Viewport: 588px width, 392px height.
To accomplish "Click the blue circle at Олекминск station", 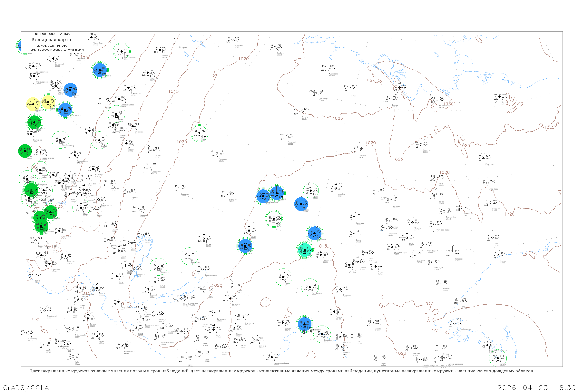I will pos(315,233).
